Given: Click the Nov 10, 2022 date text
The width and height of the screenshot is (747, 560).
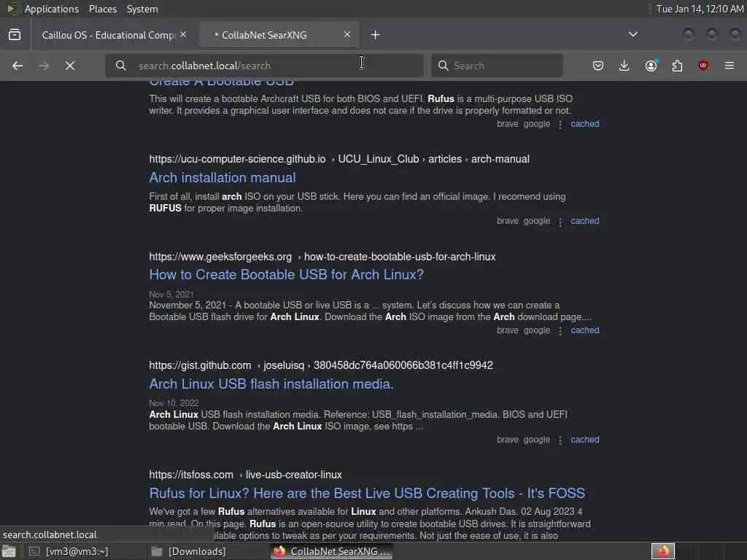Looking at the screenshot, I should coord(174,402).
